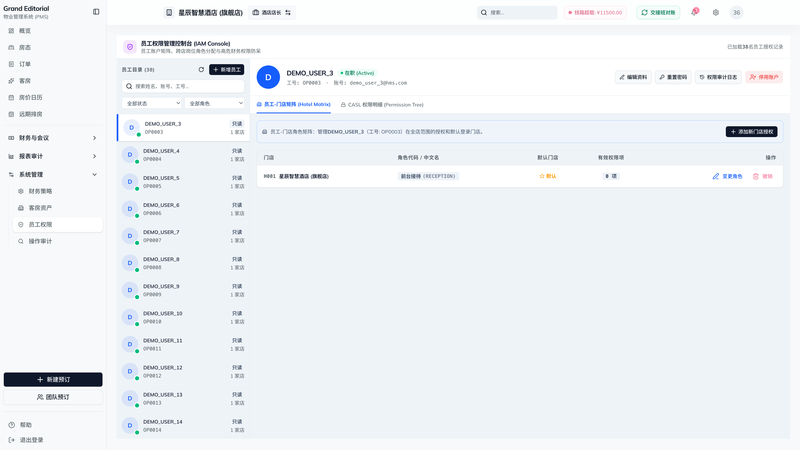Open settings via the gear icon

[716, 12]
